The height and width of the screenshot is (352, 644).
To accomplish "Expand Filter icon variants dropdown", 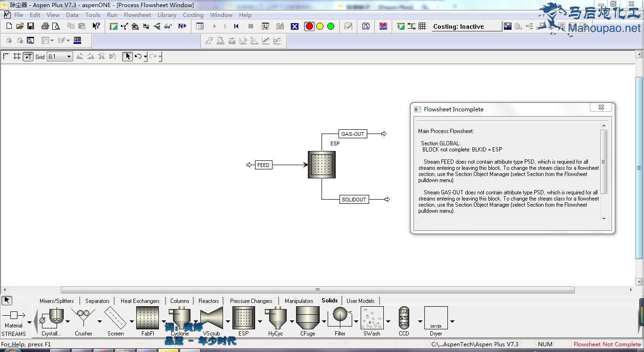I will click(x=356, y=322).
